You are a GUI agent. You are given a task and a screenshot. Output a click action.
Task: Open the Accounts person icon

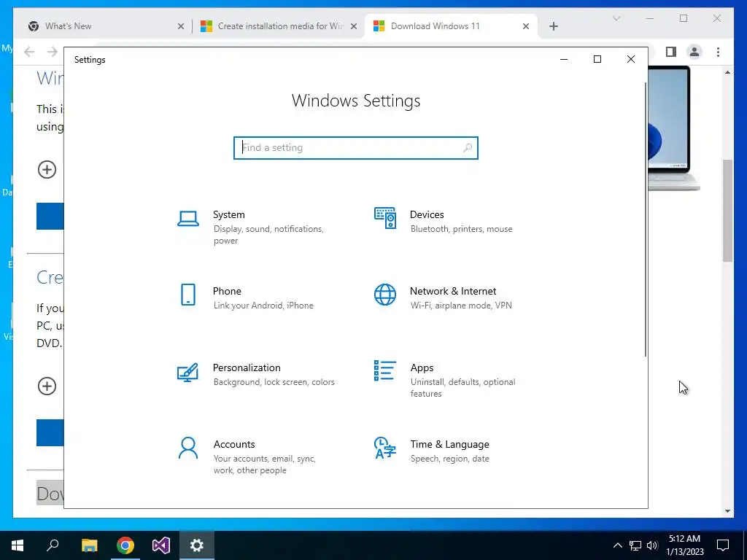[x=188, y=448]
